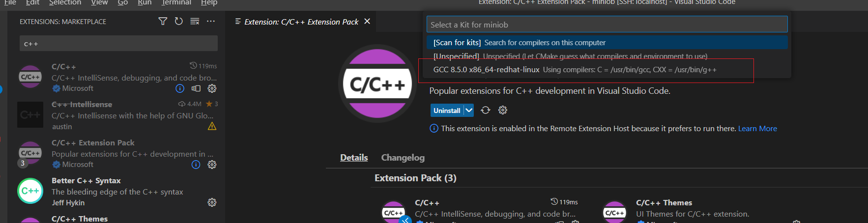Click the Select a Kit input field
This screenshot has height=223, width=868.
[607, 25]
